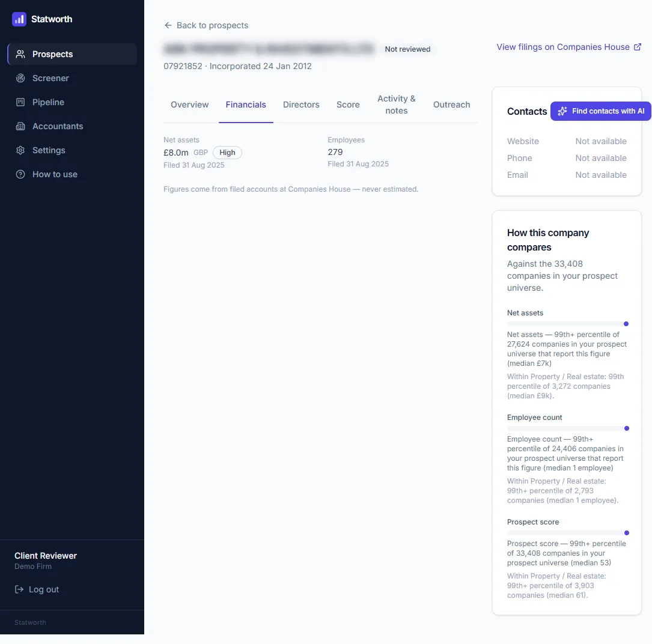This screenshot has height=644, width=652.
Task: Select the Financials tab
Action: (x=246, y=105)
